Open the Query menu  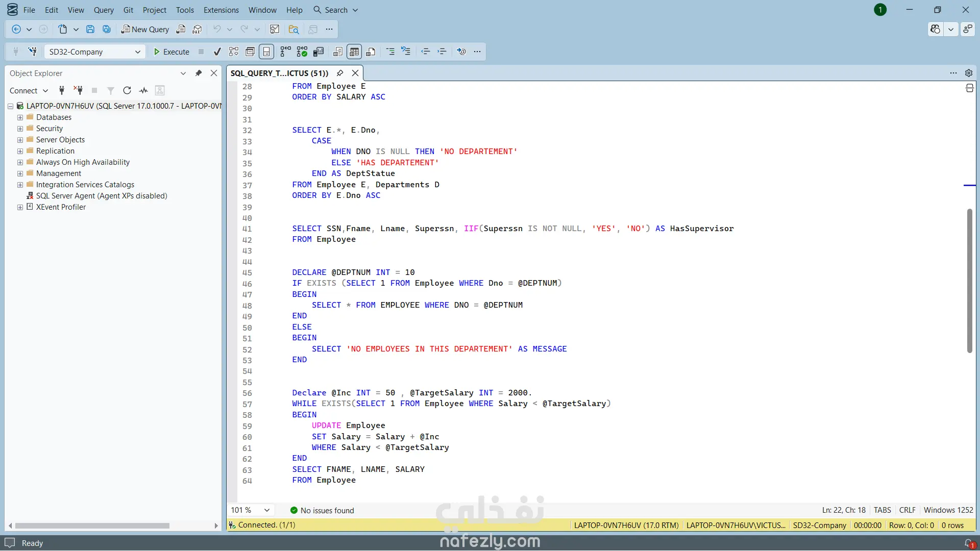104,10
